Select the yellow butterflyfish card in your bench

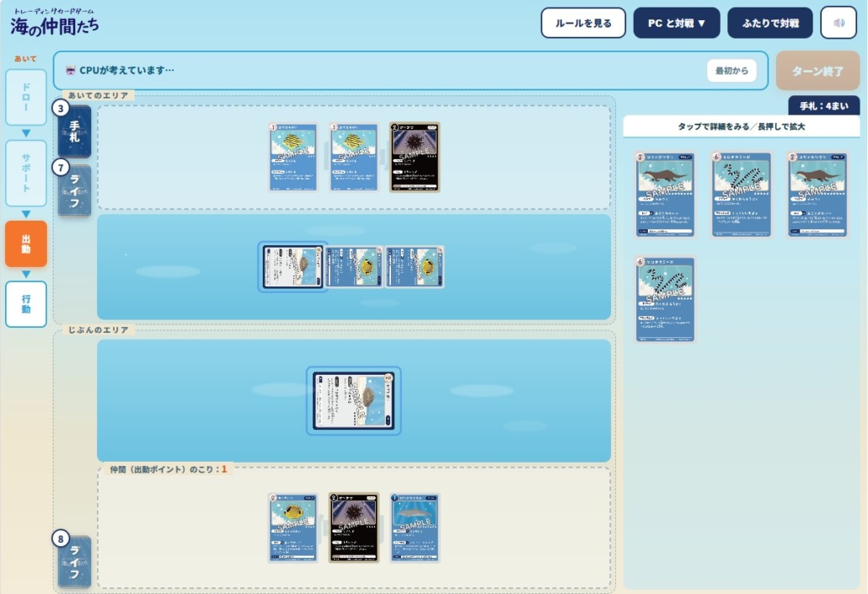[x=292, y=527]
